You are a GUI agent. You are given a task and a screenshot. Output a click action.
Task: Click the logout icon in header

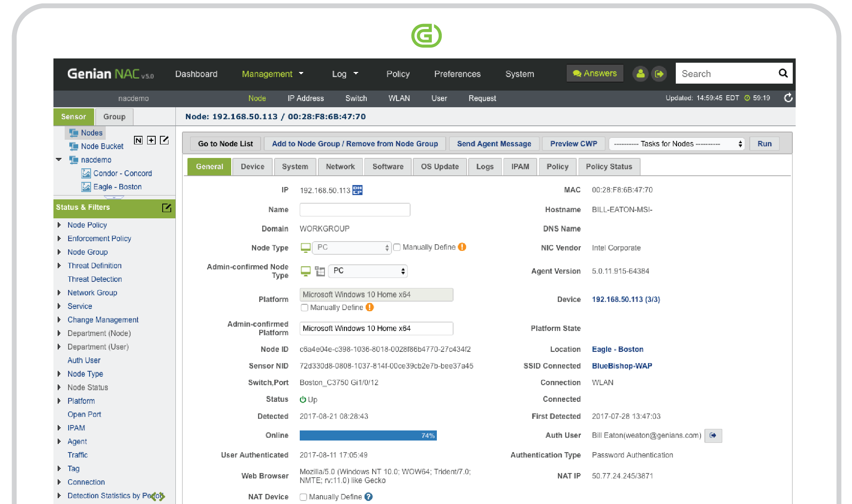(659, 74)
